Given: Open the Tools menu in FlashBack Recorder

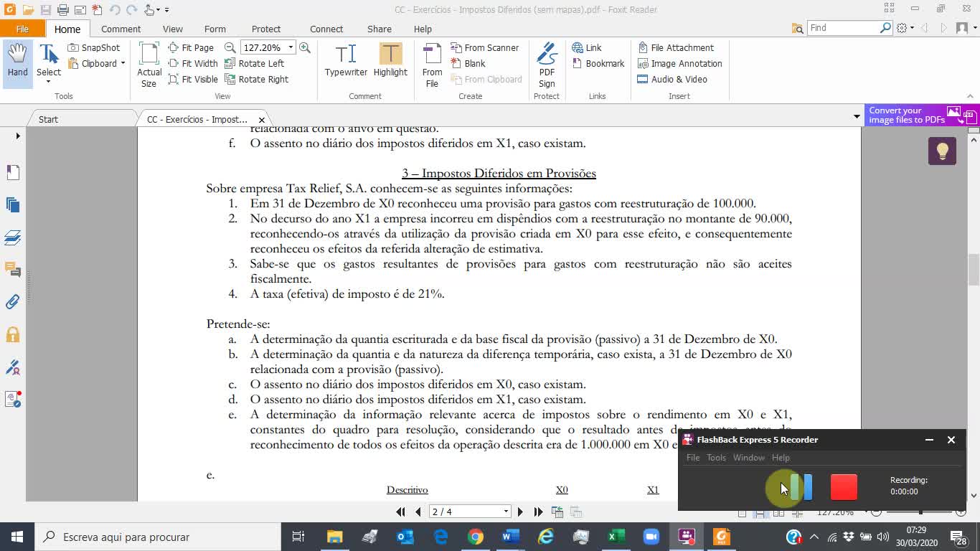Looking at the screenshot, I should point(716,458).
